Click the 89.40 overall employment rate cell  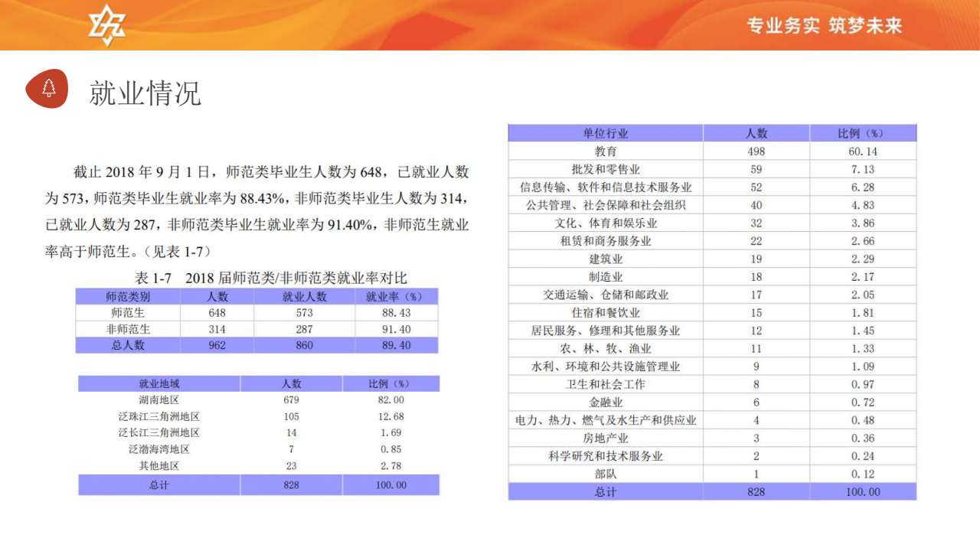coord(395,345)
